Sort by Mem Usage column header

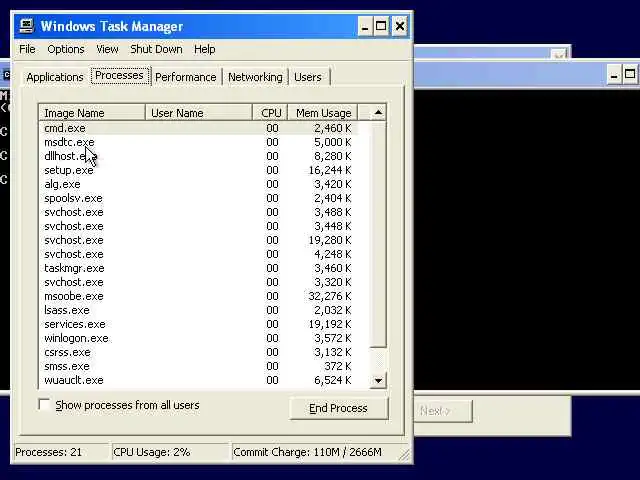click(x=323, y=113)
